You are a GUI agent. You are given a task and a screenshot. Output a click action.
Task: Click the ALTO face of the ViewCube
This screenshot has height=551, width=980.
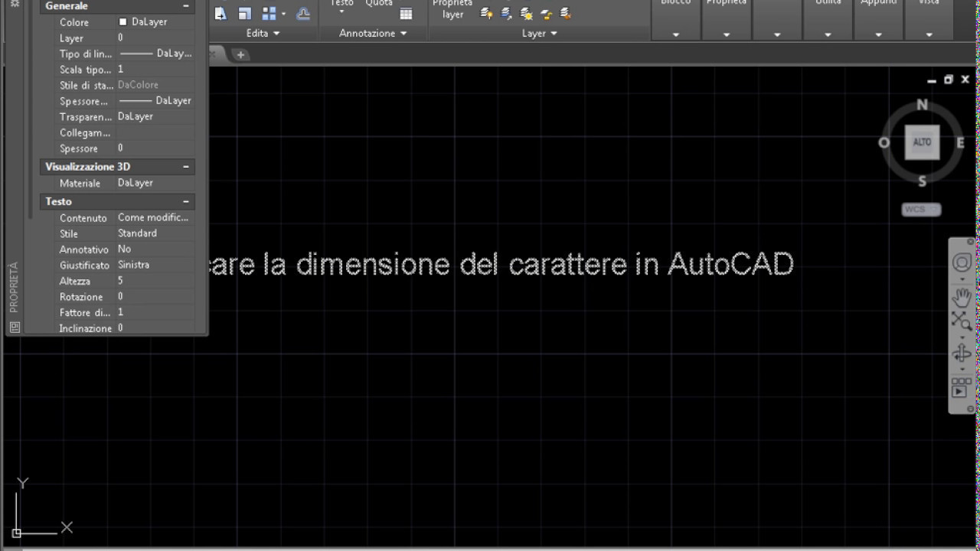922,142
